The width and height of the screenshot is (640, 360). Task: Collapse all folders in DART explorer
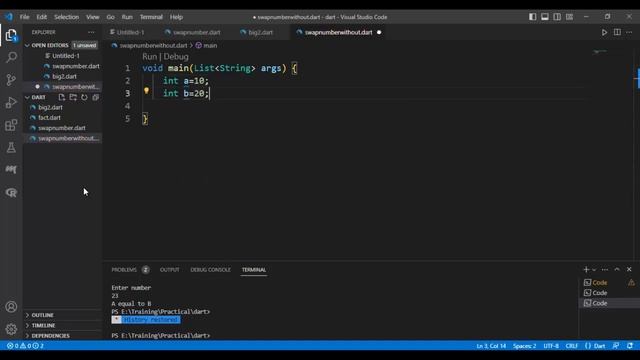pyautogui.click(x=96, y=97)
